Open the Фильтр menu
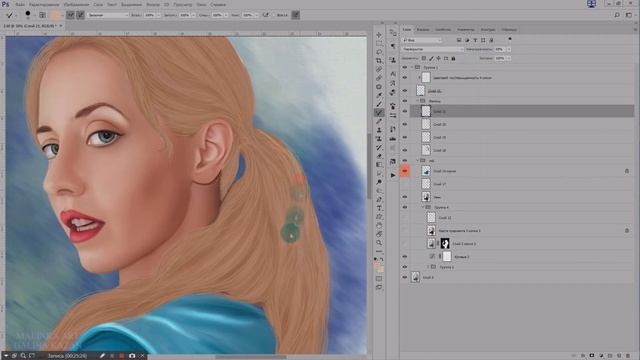This screenshot has height=360, width=640. click(153, 4)
